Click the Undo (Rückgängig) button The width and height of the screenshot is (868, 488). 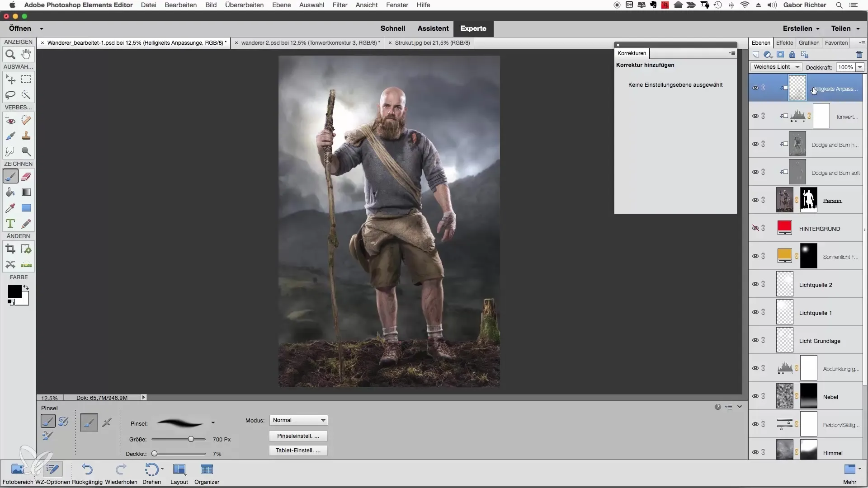[x=87, y=474]
